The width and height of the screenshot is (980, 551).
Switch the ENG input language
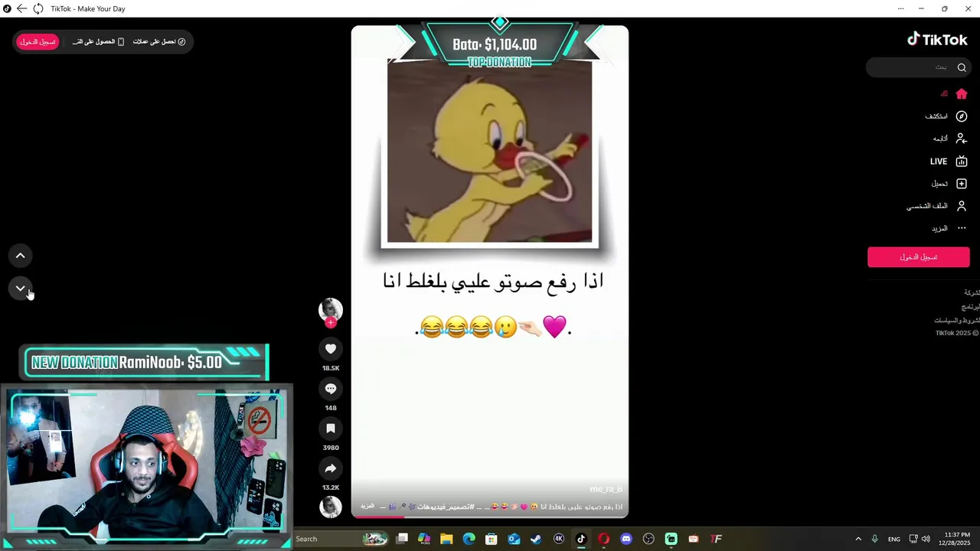pos(893,539)
